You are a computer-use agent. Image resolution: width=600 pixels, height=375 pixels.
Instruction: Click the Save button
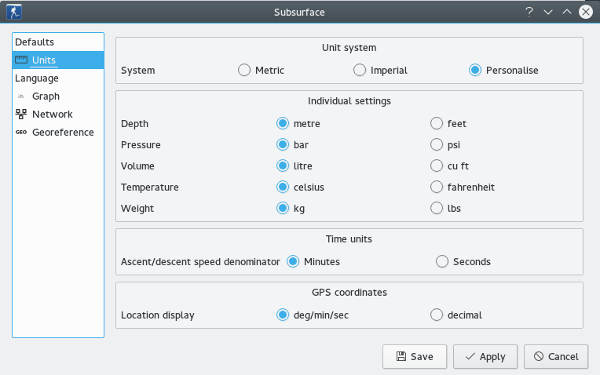[x=414, y=357]
